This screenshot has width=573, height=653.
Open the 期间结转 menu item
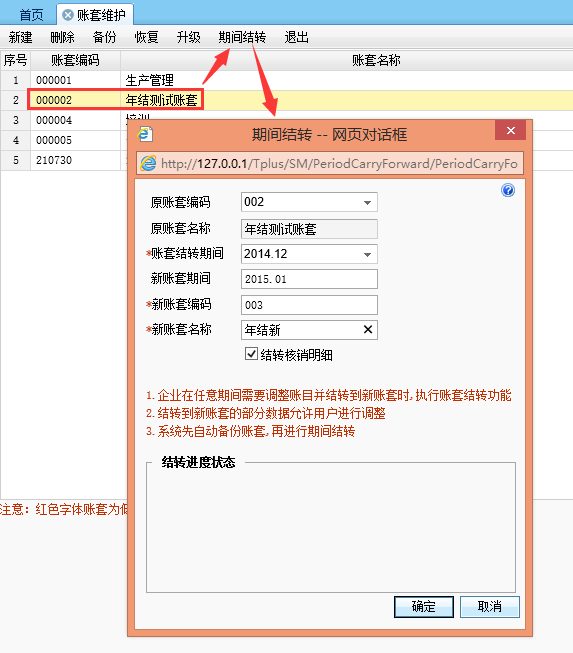242,37
